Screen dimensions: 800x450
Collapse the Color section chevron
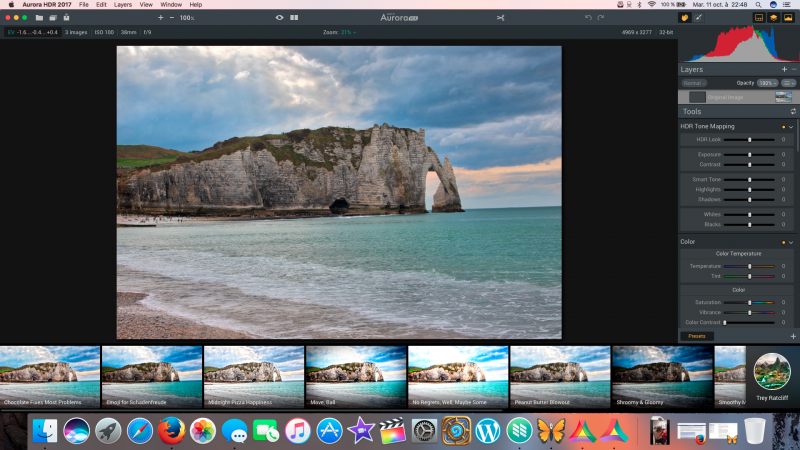(791, 242)
